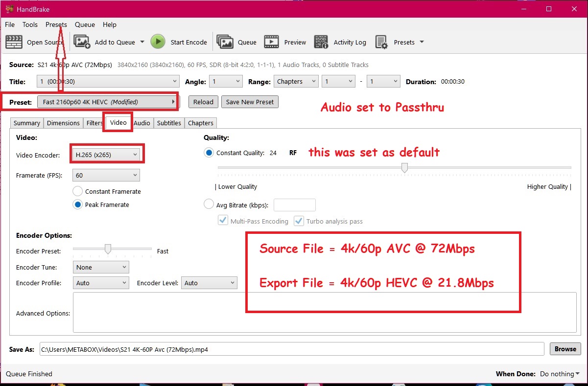Click the HandBrake app icon in title bar
The width and height of the screenshot is (588, 386).
click(x=9, y=9)
